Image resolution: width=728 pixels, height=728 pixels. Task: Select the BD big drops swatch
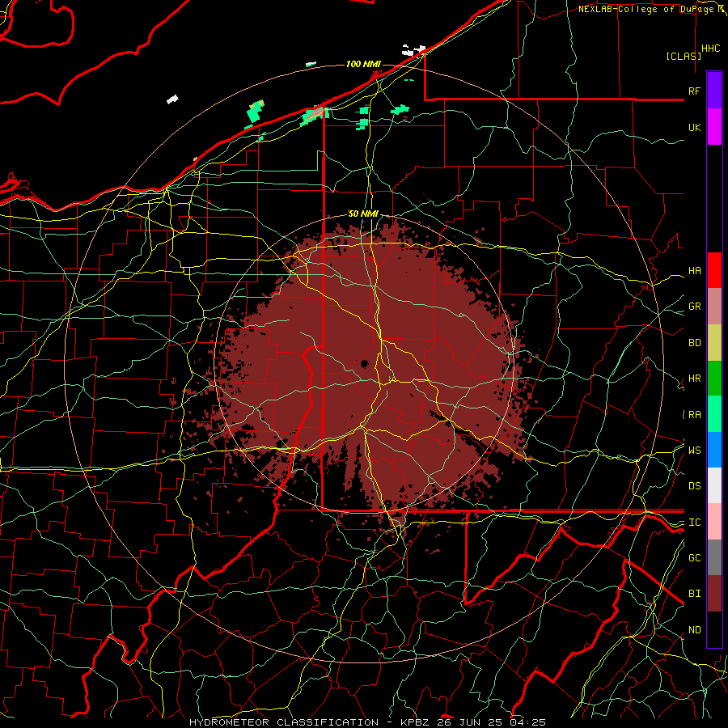(x=714, y=343)
